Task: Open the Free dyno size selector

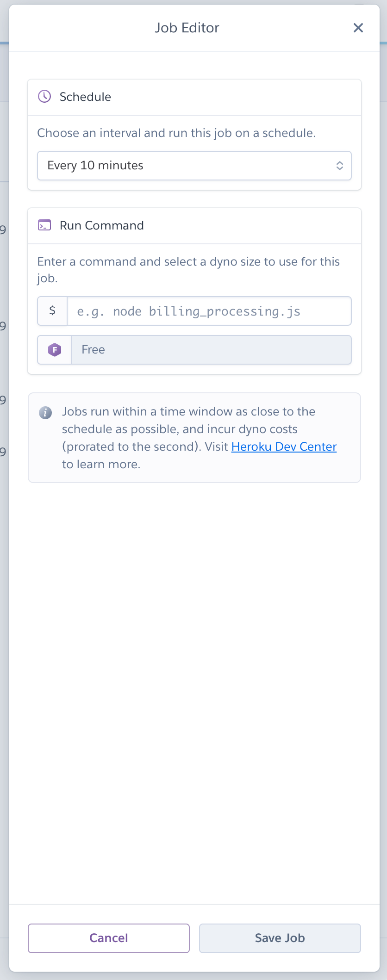Action: click(211, 350)
